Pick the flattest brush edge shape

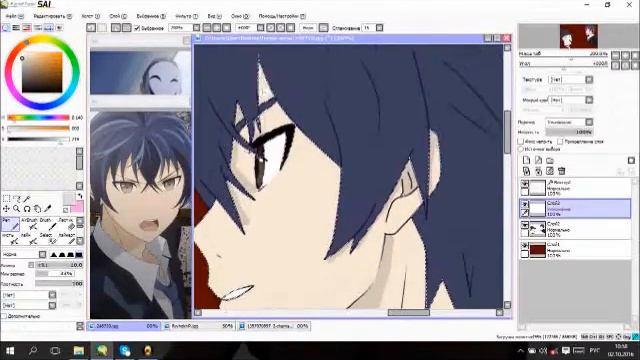78,254
